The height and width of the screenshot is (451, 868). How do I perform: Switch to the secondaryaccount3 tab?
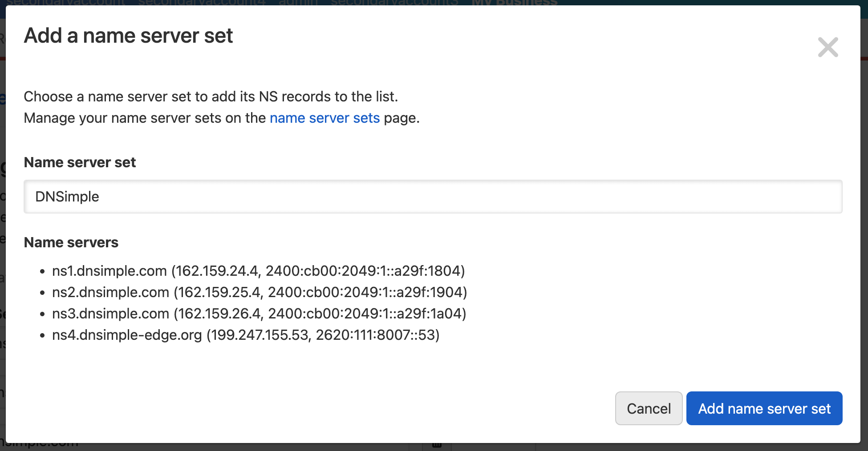[394, 3]
